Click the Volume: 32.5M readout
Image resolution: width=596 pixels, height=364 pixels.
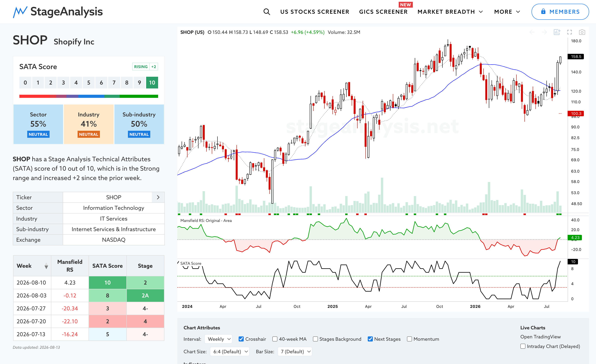tap(344, 32)
